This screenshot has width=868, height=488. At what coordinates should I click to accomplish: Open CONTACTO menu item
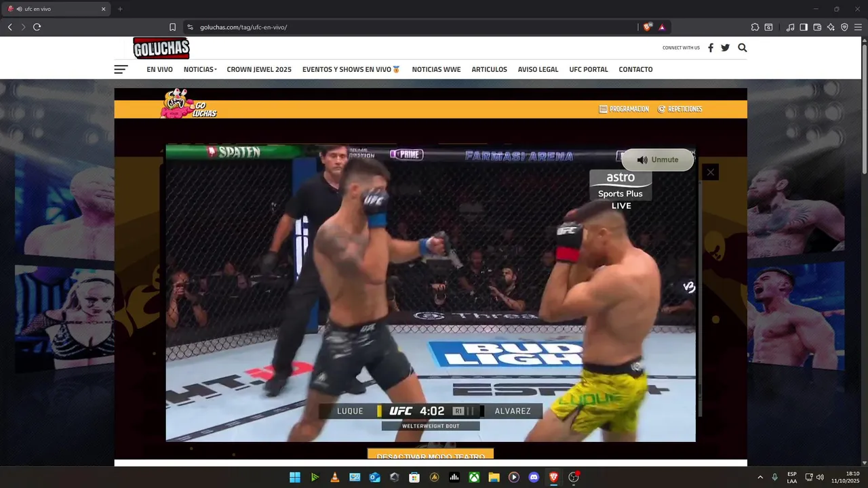coord(635,69)
